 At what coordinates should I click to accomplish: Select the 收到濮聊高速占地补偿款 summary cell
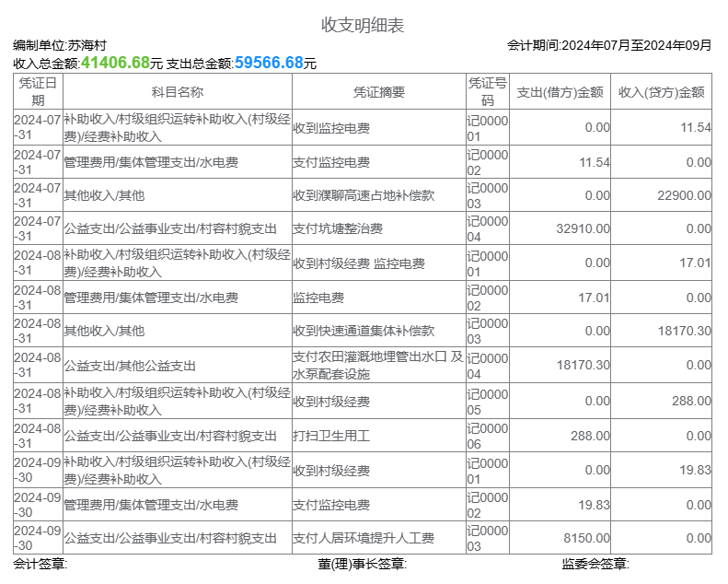(363, 195)
